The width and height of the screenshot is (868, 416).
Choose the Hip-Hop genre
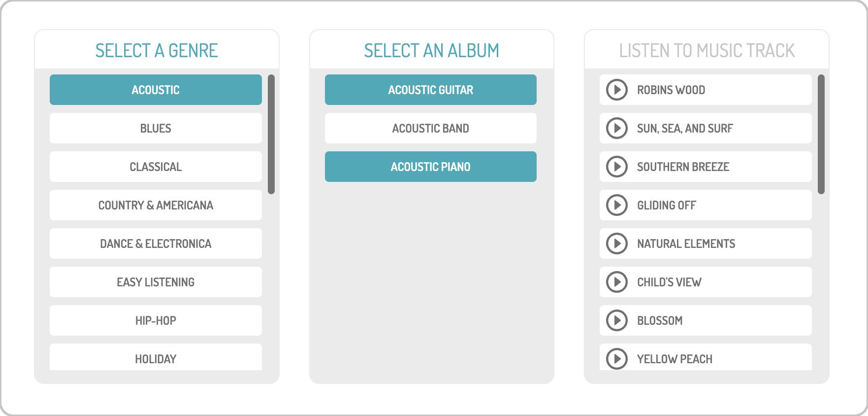[x=155, y=320]
